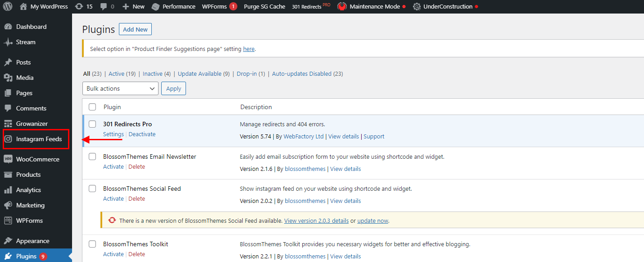Click the Add New plugin button

pos(135,29)
